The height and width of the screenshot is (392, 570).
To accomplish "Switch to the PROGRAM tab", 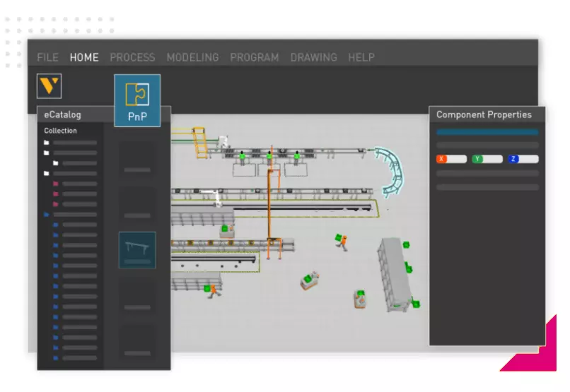I will [x=255, y=57].
